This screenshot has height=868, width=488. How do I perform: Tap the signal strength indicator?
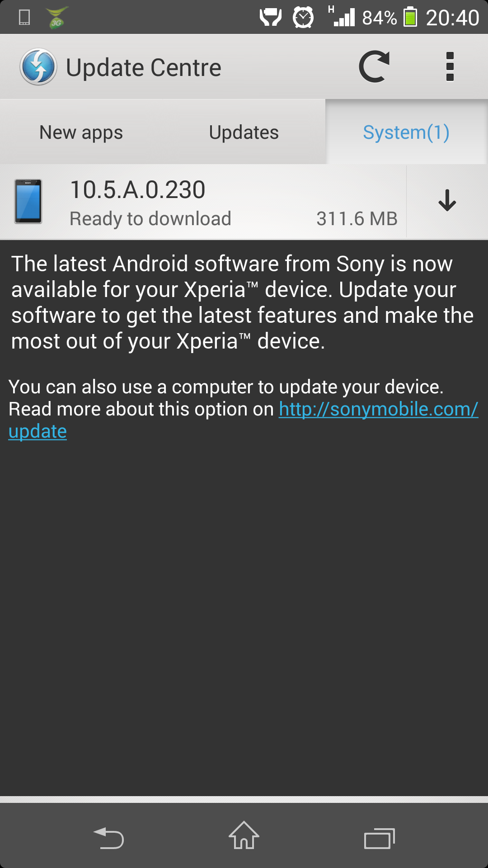coord(341,16)
